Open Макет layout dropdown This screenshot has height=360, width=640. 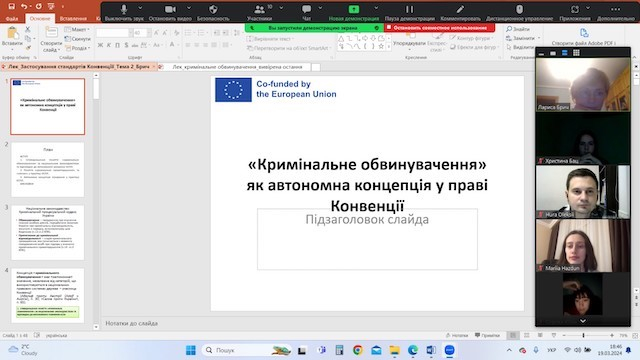[77, 29]
